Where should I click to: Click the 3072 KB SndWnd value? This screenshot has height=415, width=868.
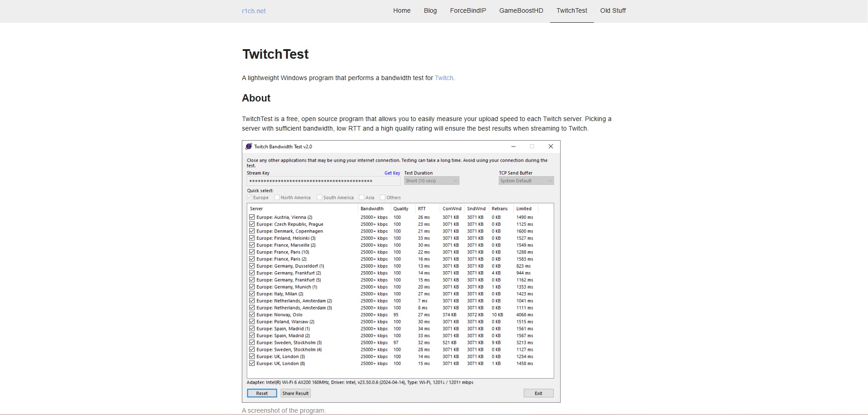475,314
